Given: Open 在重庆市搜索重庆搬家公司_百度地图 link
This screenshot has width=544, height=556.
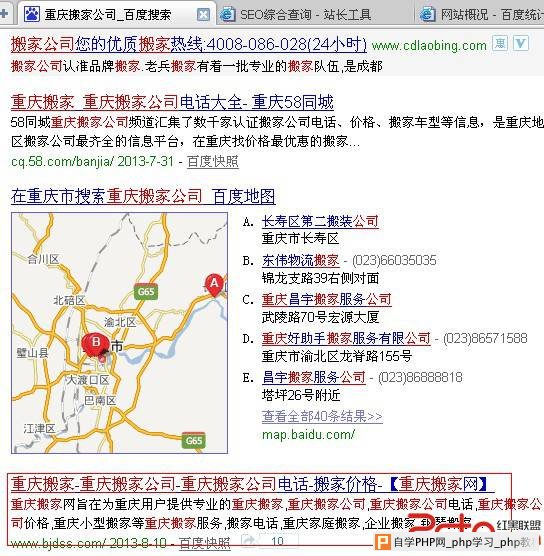Looking at the screenshot, I should [143, 196].
